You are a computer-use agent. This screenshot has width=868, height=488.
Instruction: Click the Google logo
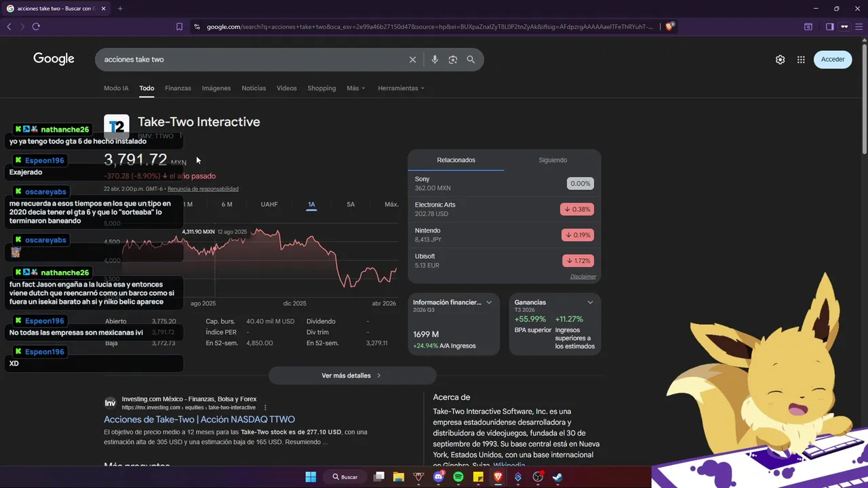(54, 59)
